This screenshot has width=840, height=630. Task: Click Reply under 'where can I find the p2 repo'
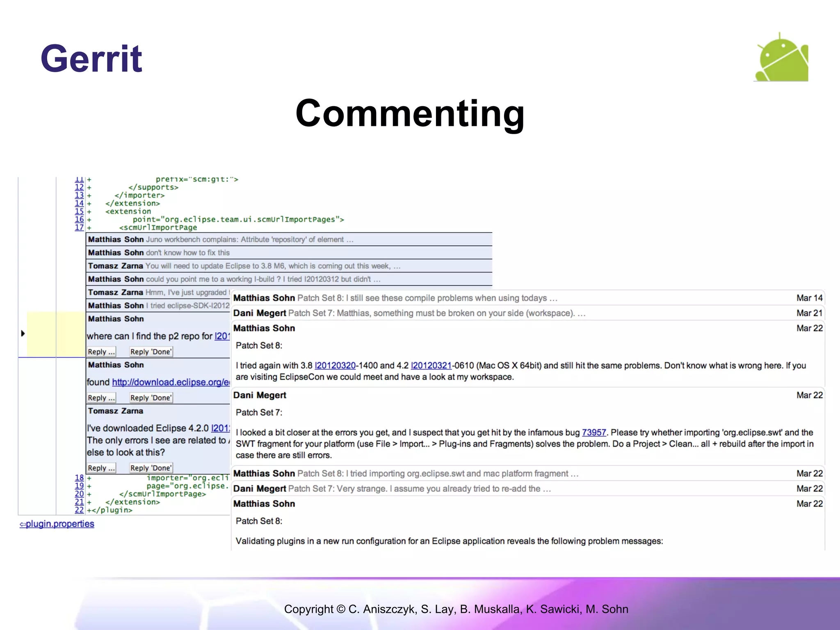click(x=101, y=352)
